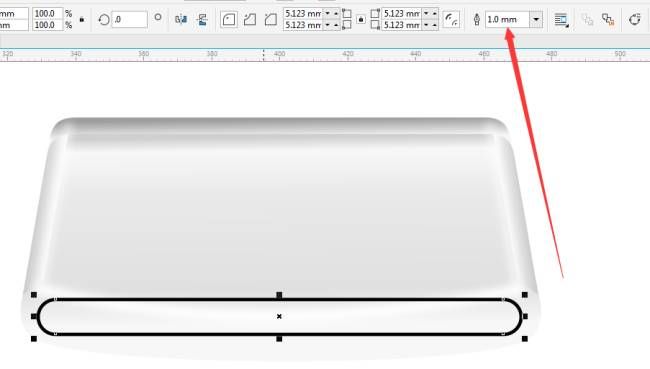Click the rotation angle input field
The height and width of the screenshot is (369, 650).
(x=129, y=19)
